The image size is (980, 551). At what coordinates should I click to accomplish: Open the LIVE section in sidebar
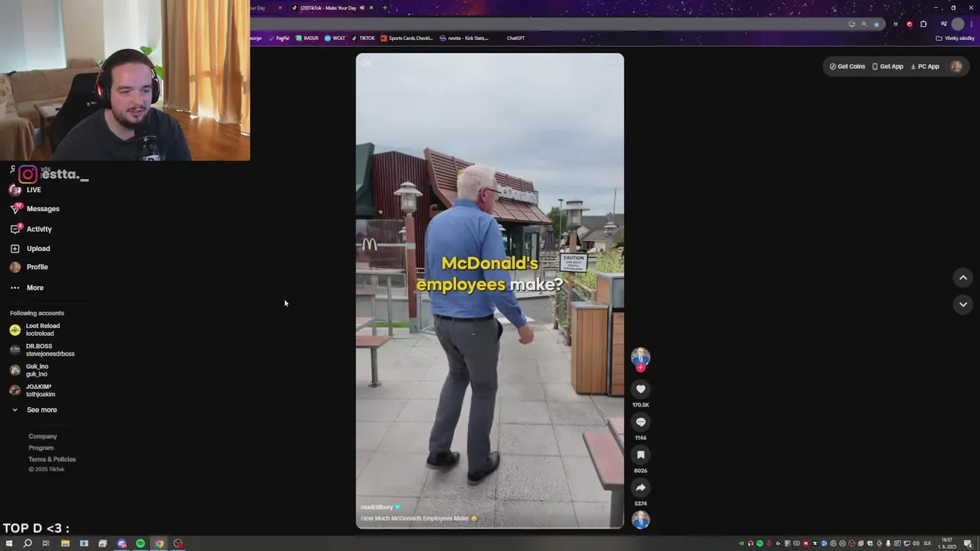click(25, 190)
